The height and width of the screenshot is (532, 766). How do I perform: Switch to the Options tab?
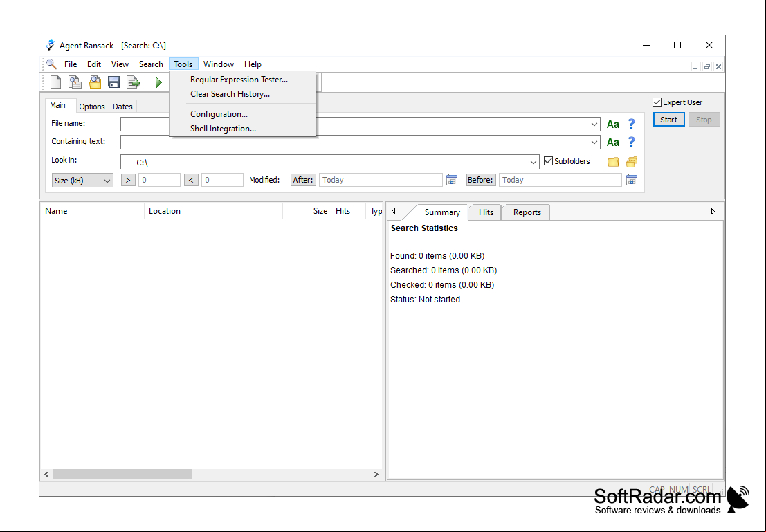[92, 107]
